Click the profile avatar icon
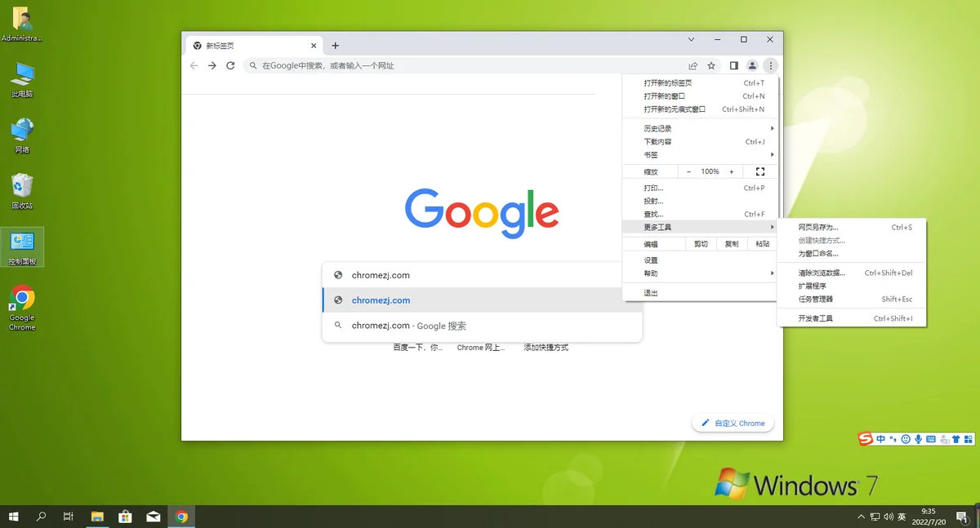 click(752, 65)
